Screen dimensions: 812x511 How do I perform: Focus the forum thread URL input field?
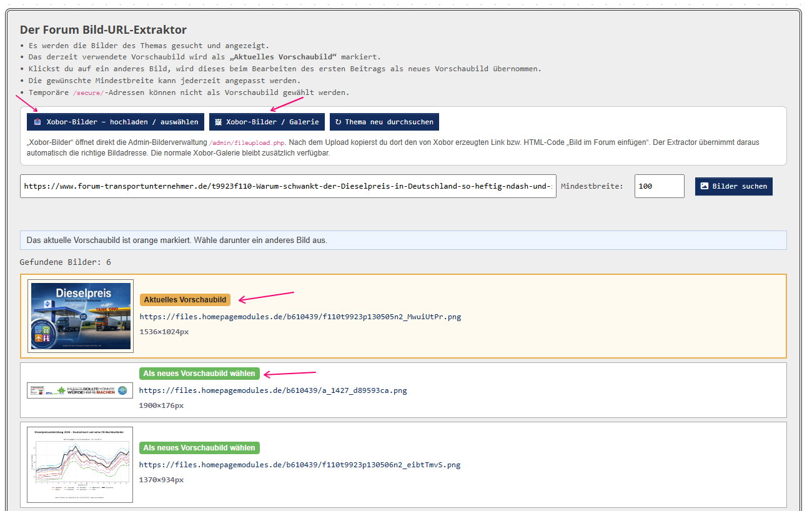(x=288, y=186)
